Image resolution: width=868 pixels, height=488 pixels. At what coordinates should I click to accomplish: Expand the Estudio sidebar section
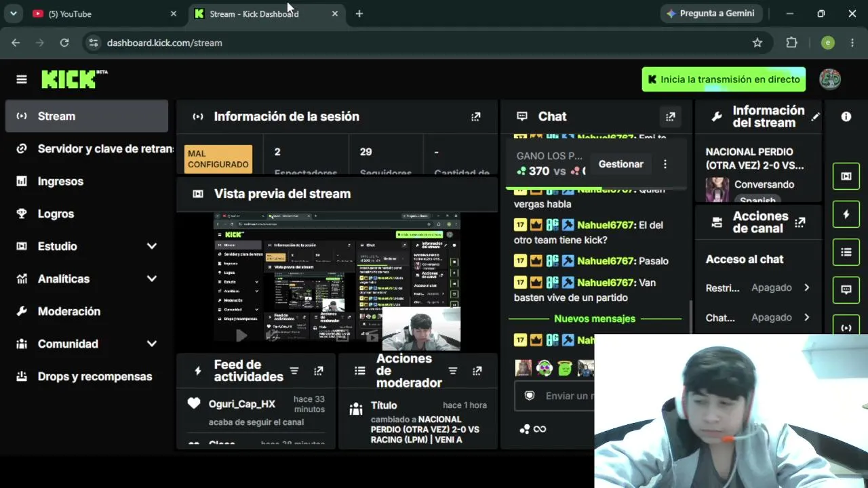coord(152,246)
